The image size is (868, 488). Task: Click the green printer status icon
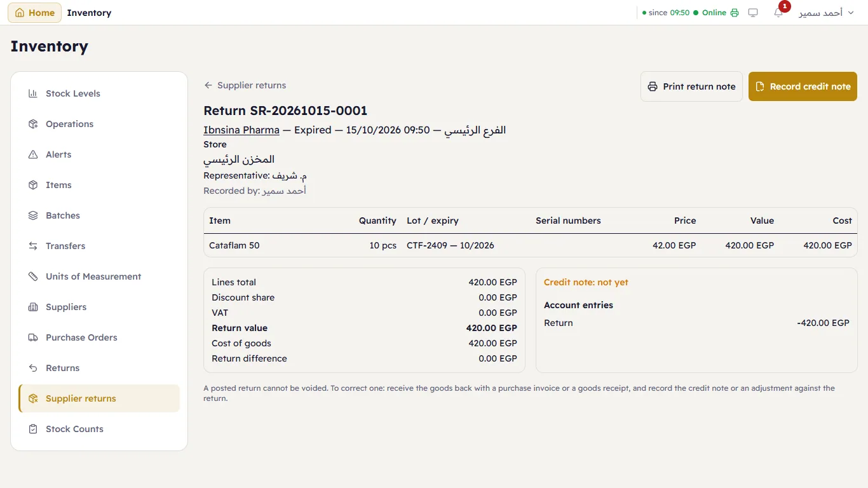735,13
